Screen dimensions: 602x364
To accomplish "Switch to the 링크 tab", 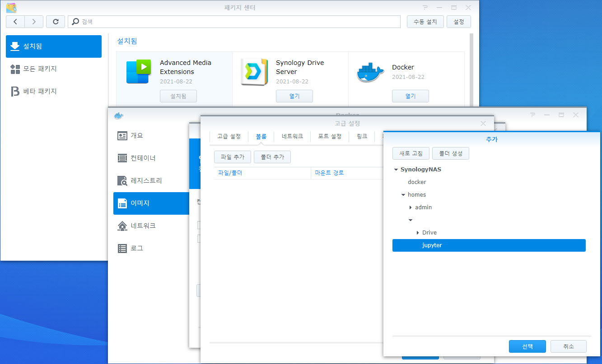I will [362, 136].
